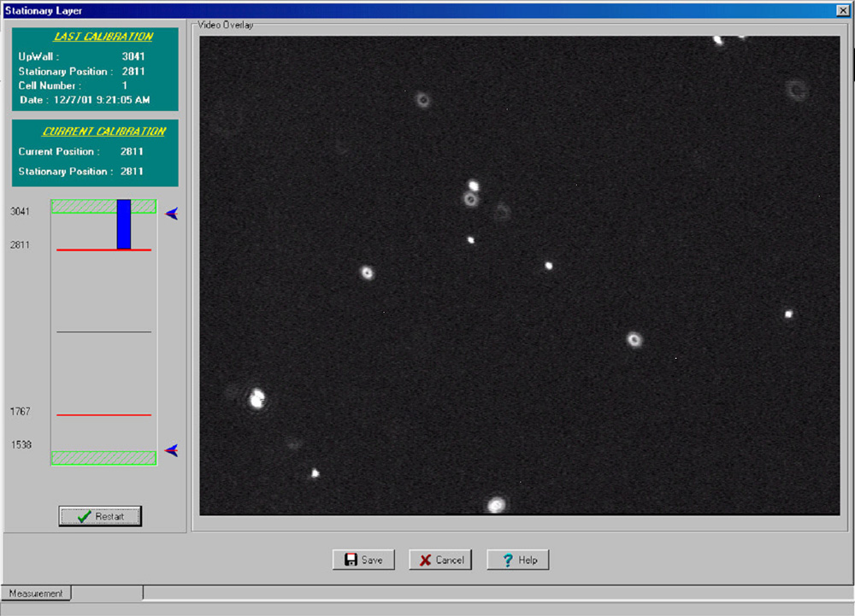Image resolution: width=855 pixels, height=616 pixels.
Task: Click the black center line in the gauge
Action: click(103, 331)
